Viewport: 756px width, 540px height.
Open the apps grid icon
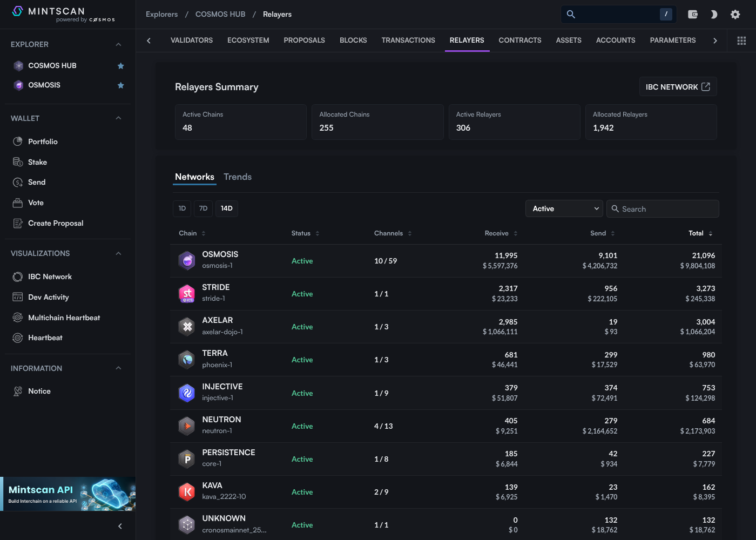tap(741, 40)
